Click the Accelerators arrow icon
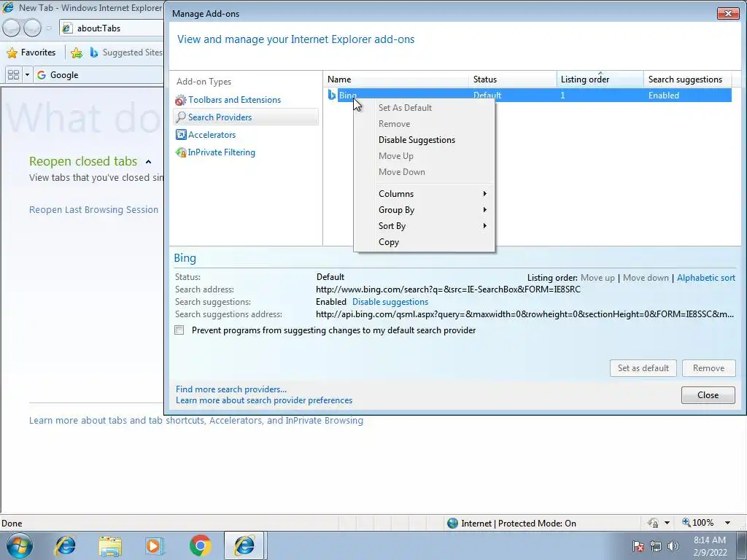This screenshot has width=747, height=560. [x=181, y=135]
